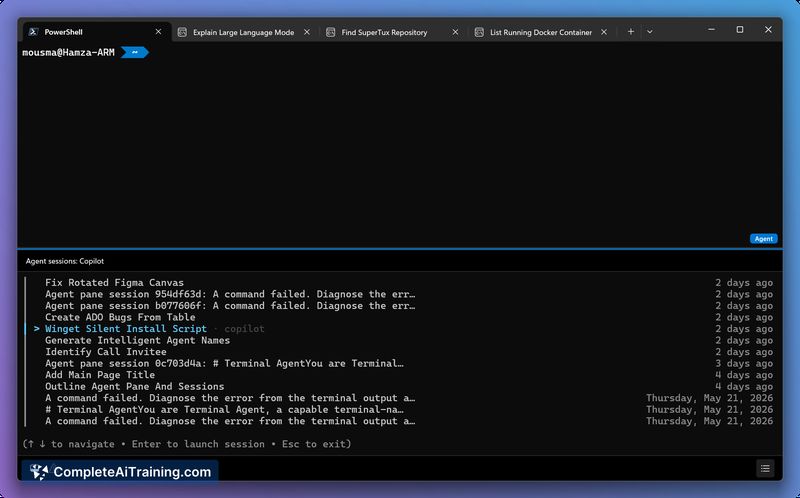800x498 pixels.
Task: Close the PowerShell tab
Action: click(158, 32)
